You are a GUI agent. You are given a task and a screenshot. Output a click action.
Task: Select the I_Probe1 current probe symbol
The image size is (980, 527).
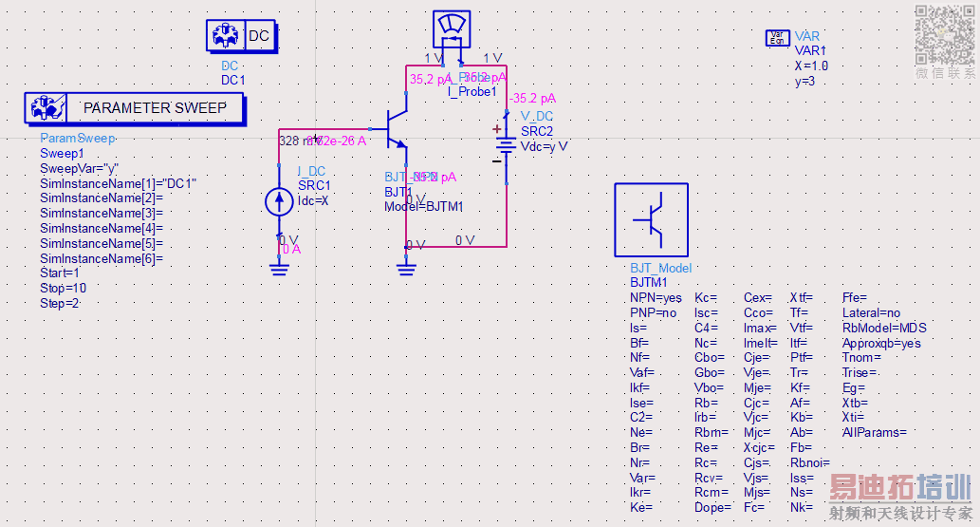(x=452, y=28)
